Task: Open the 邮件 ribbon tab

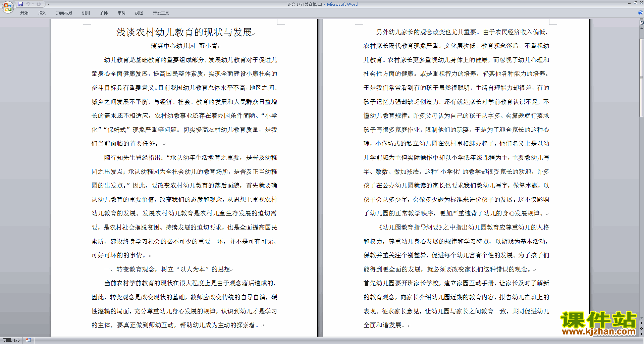Action: coord(104,13)
